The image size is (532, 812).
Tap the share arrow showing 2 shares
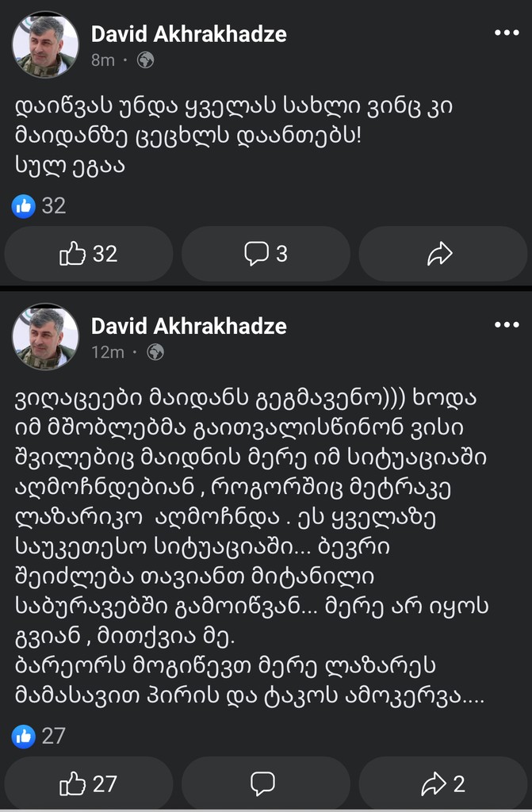pyautogui.click(x=442, y=783)
